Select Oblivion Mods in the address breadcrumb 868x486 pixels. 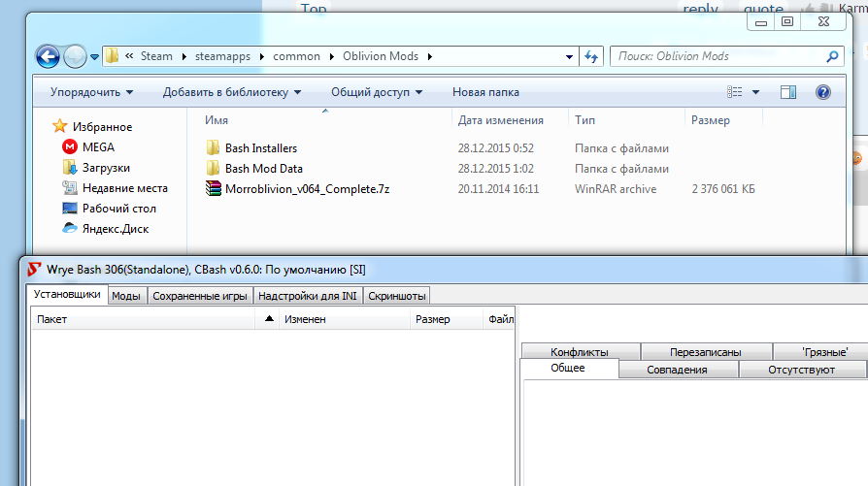381,56
